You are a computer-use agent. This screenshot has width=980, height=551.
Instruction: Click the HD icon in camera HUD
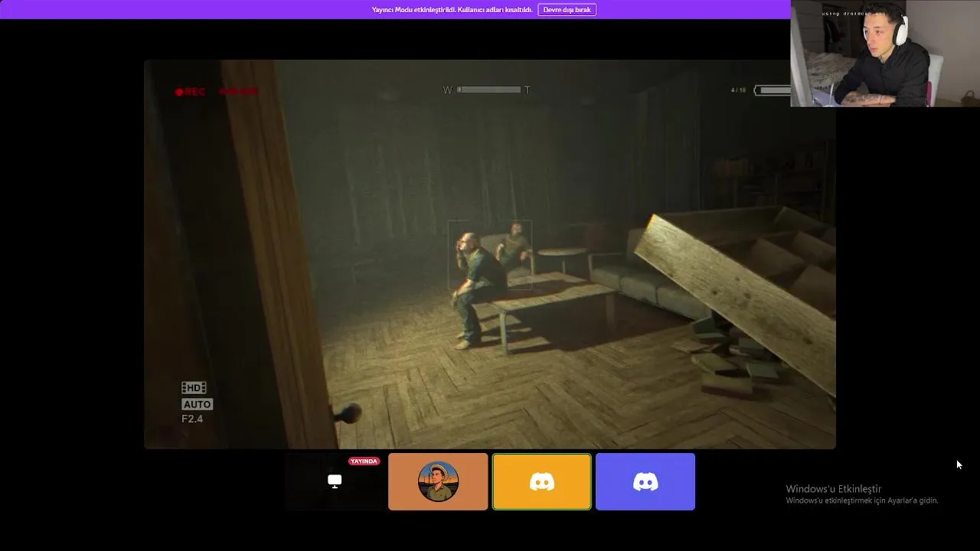pyautogui.click(x=194, y=388)
